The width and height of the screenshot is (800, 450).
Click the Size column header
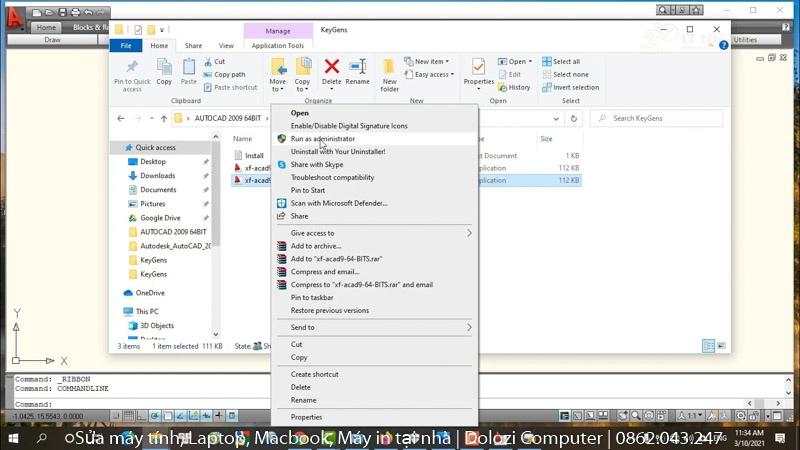[x=546, y=139]
